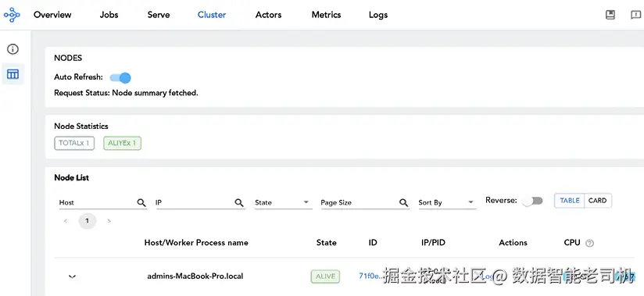Go to next page arrow
This screenshot has height=296, width=644.
[109, 221]
